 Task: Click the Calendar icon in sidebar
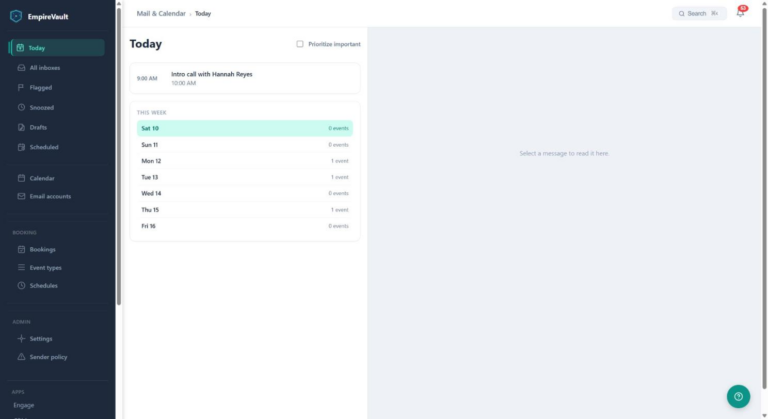coord(21,178)
